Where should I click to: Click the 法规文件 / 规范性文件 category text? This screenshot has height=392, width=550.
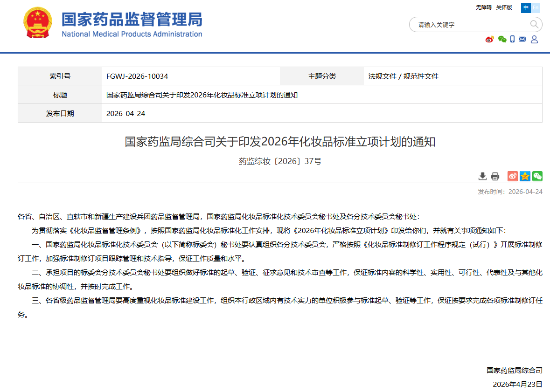click(x=403, y=76)
